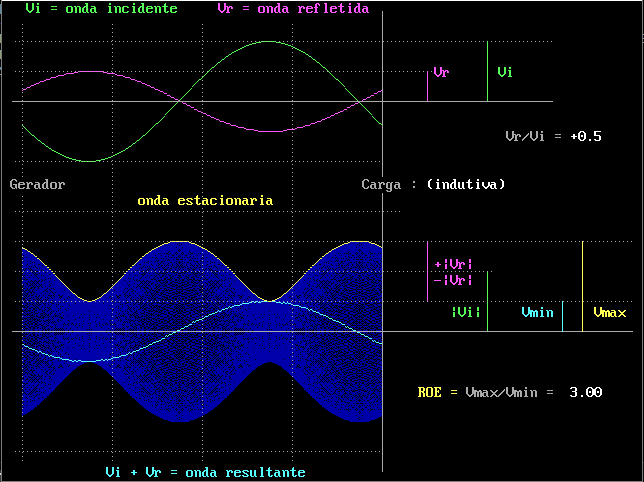Click the '+|Vr|' magenta label
Viewport: 644px width, 482px height.
(453, 264)
